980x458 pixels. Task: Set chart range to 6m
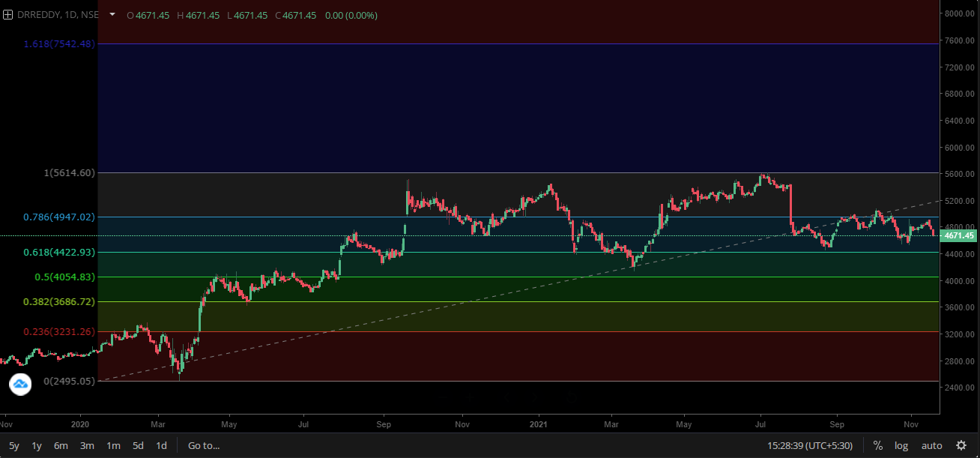[x=61, y=445]
